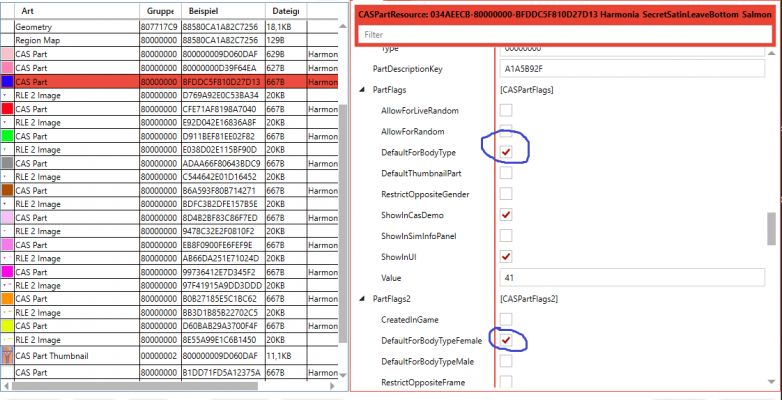Tick the RestrictOppositeGender checkbox

pyautogui.click(x=506, y=194)
